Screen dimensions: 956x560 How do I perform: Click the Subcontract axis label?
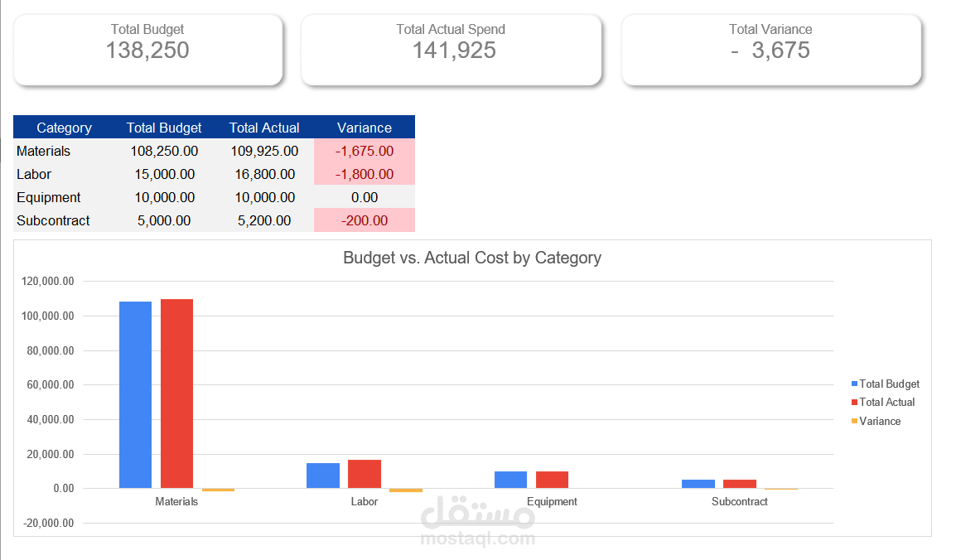pos(740,501)
